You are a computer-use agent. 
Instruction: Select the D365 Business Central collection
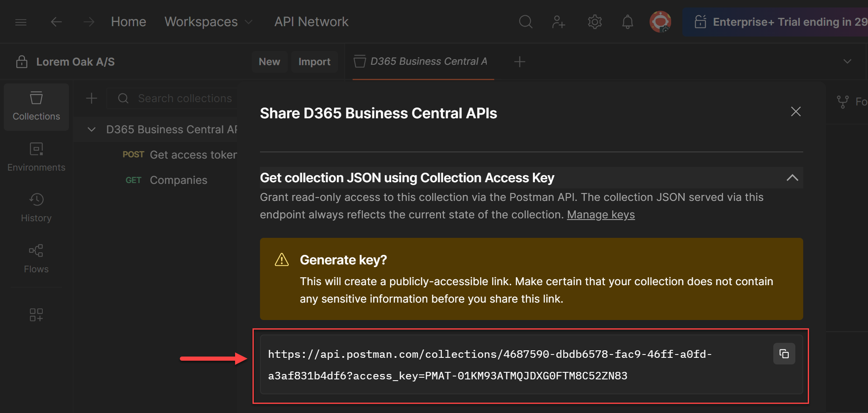[x=172, y=130]
